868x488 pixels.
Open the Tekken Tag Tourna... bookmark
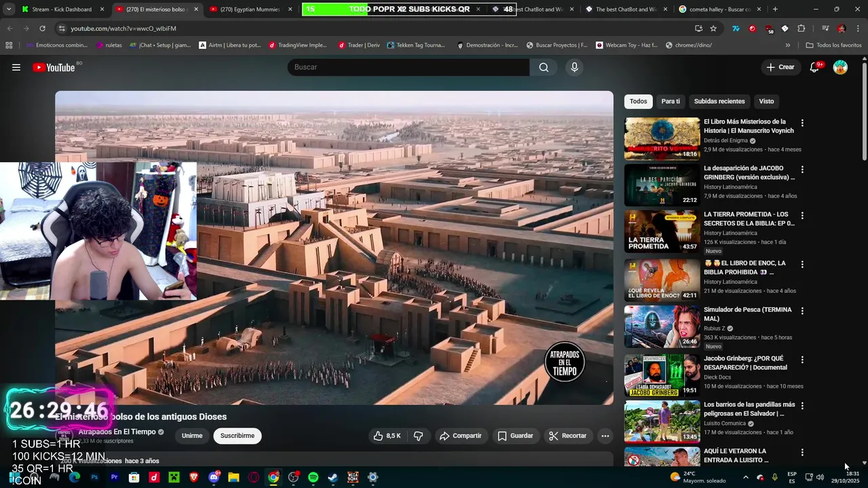click(x=416, y=45)
